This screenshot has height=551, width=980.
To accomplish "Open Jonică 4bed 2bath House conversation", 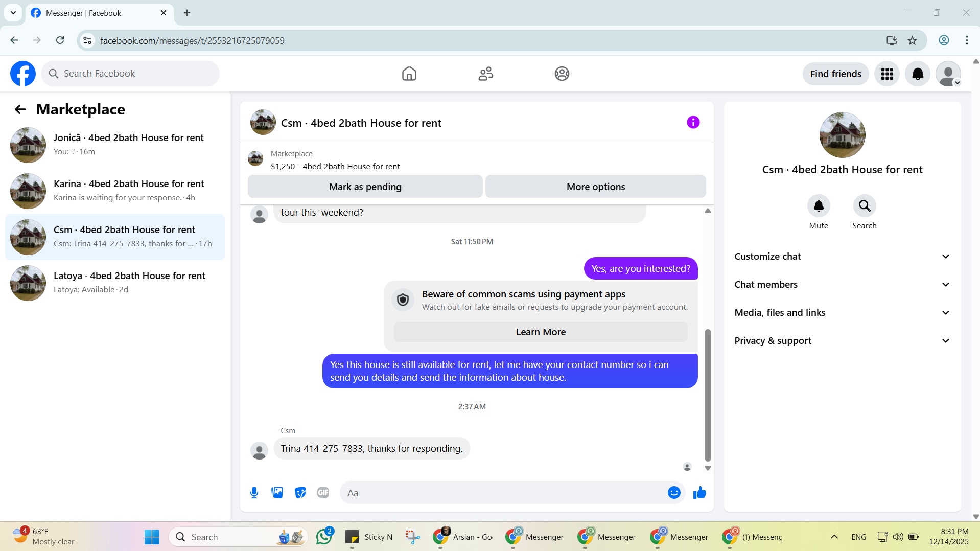I will 115,145.
